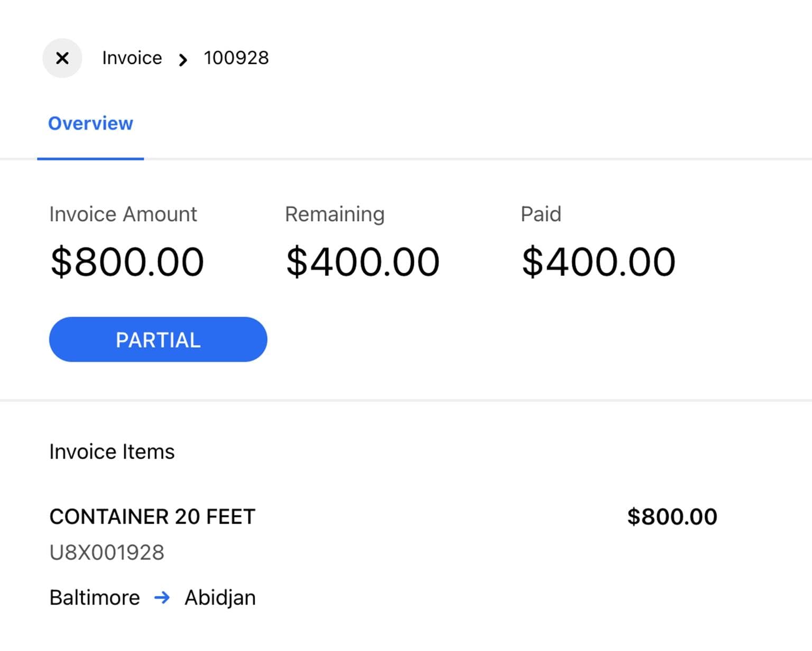The height and width of the screenshot is (651, 812).
Task: Switch to the Overview tab
Action: tap(90, 124)
